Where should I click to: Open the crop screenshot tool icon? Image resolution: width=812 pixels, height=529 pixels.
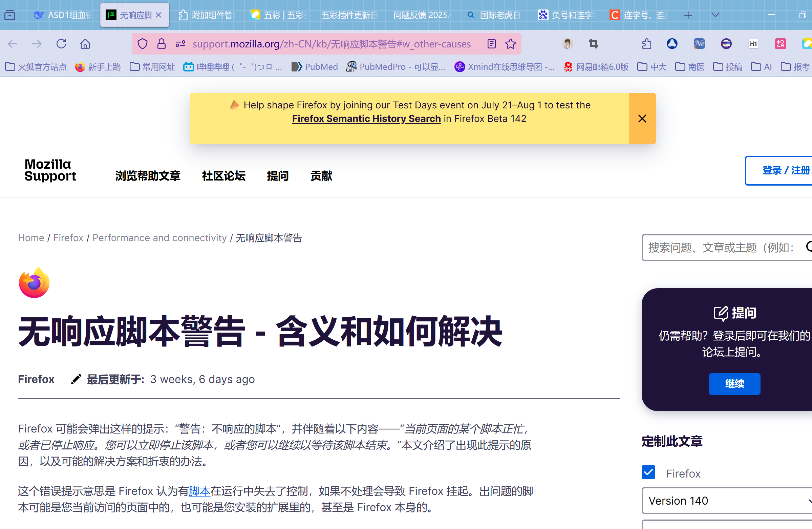(593, 44)
